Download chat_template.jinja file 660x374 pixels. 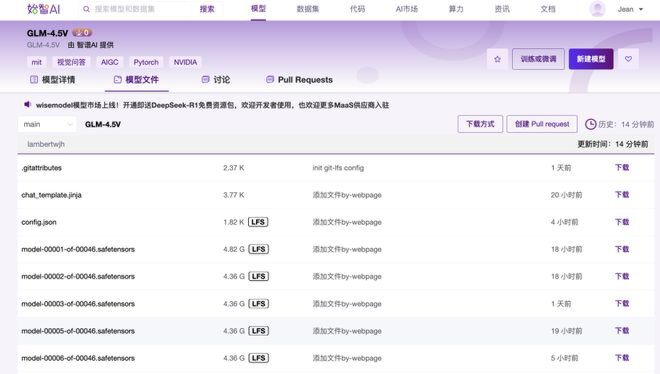(622, 195)
